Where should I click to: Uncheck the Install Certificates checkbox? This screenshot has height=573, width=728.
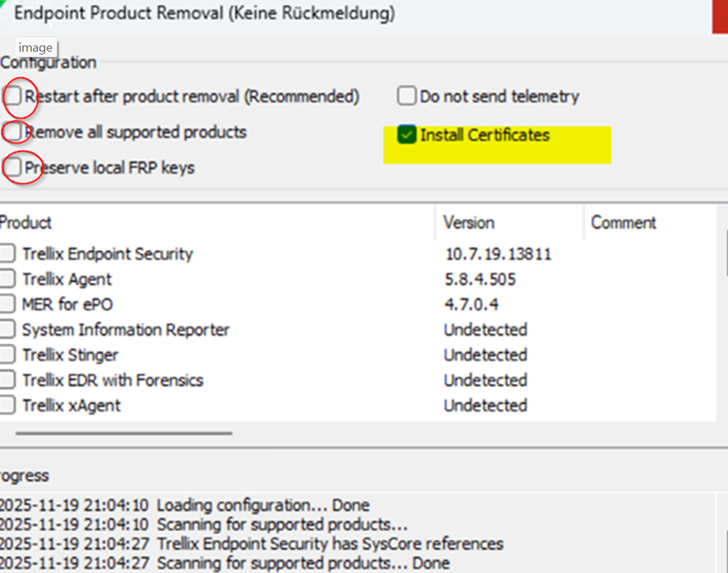tap(407, 135)
